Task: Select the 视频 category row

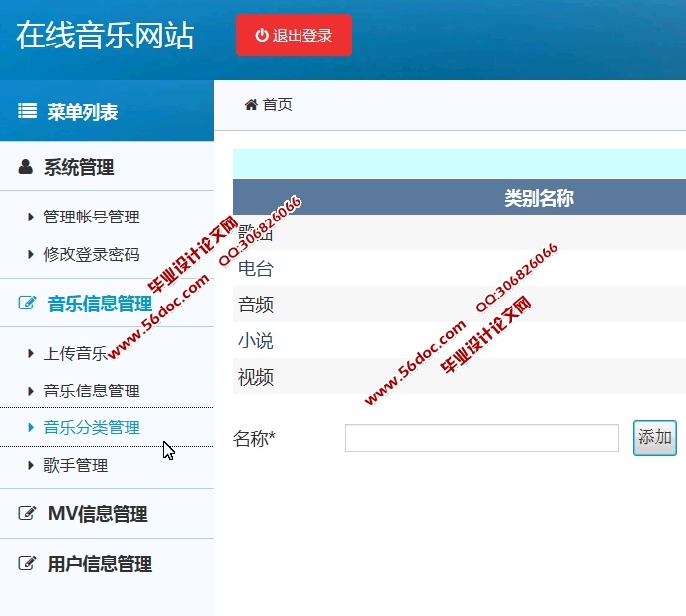Action: [460, 377]
